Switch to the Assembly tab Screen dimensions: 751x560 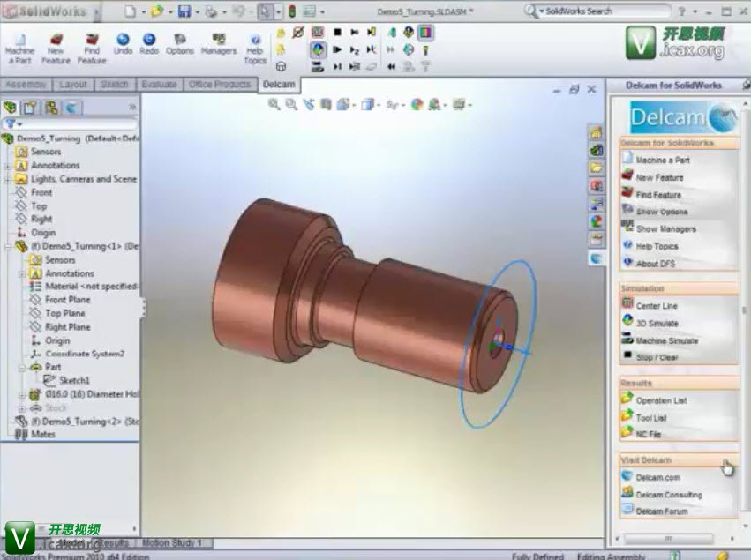26,85
